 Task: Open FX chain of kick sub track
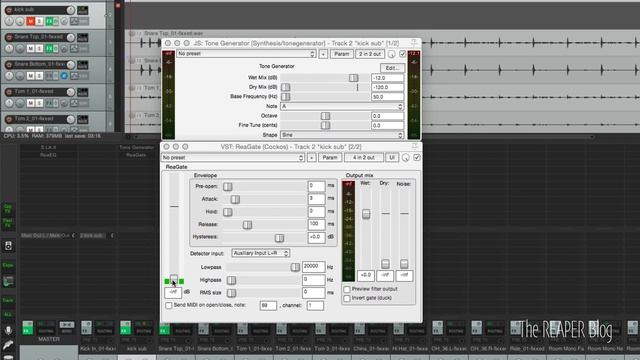(49, 21)
